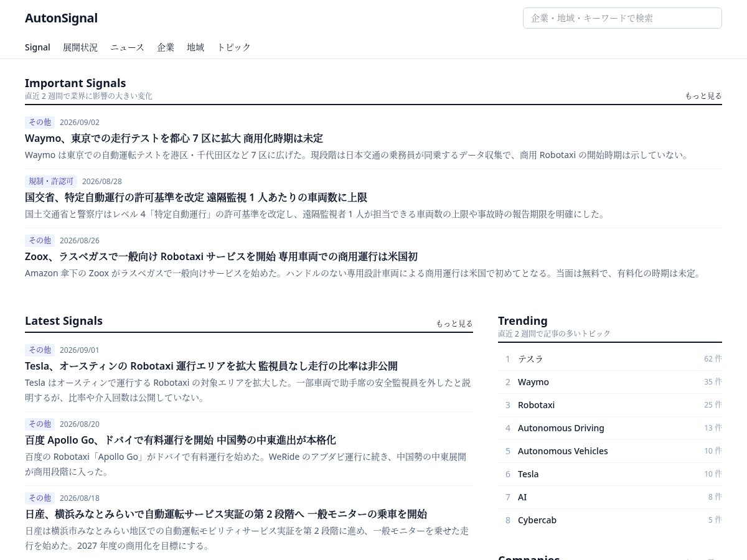Click その他 tag dated 2026/08/18
The height and width of the screenshot is (560, 747).
point(40,498)
